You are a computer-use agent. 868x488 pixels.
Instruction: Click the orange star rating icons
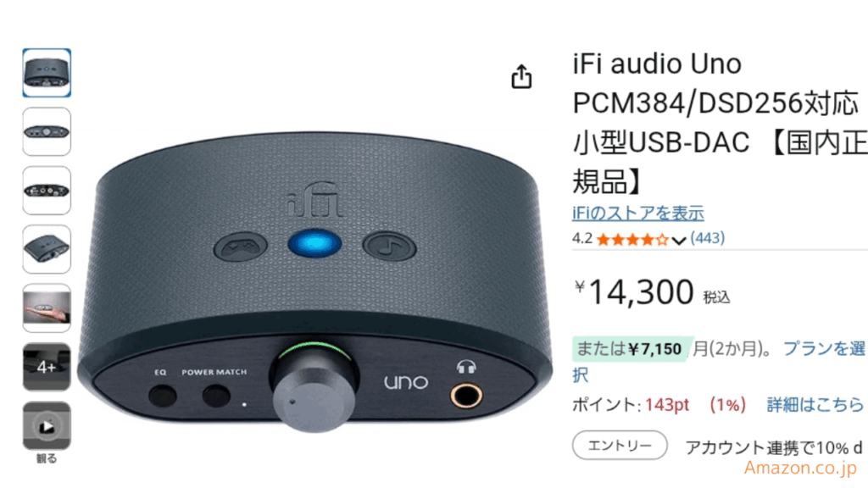pos(632,240)
